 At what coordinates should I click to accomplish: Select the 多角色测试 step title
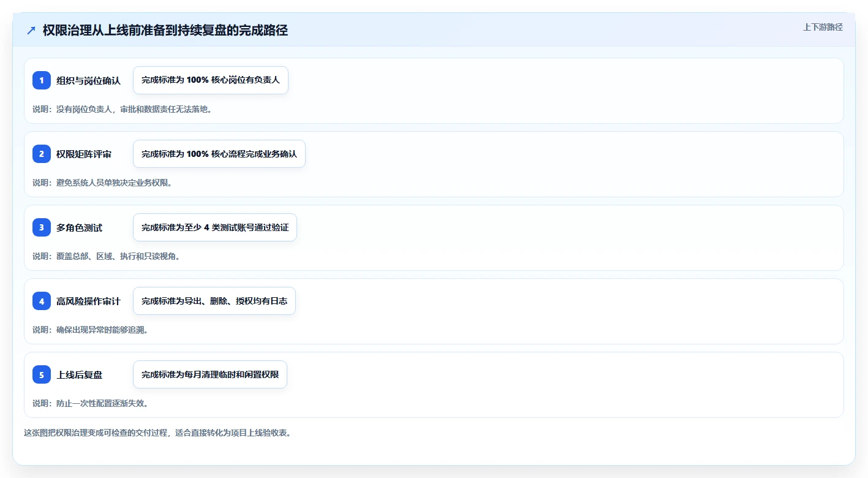click(x=80, y=227)
